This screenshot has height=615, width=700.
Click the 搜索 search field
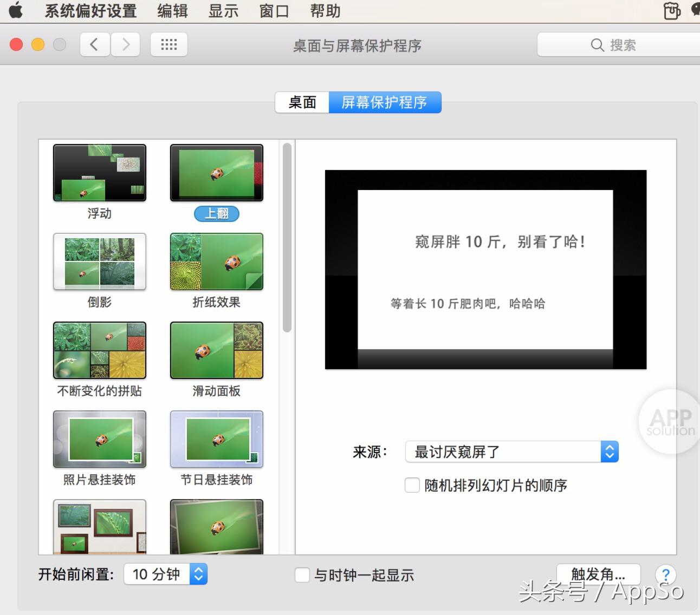click(x=619, y=44)
